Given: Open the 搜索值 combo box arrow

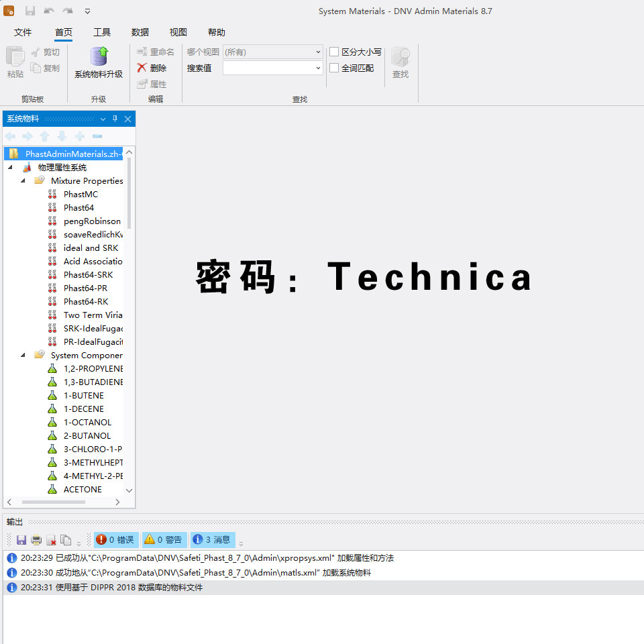Looking at the screenshot, I should click(x=318, y=68).
